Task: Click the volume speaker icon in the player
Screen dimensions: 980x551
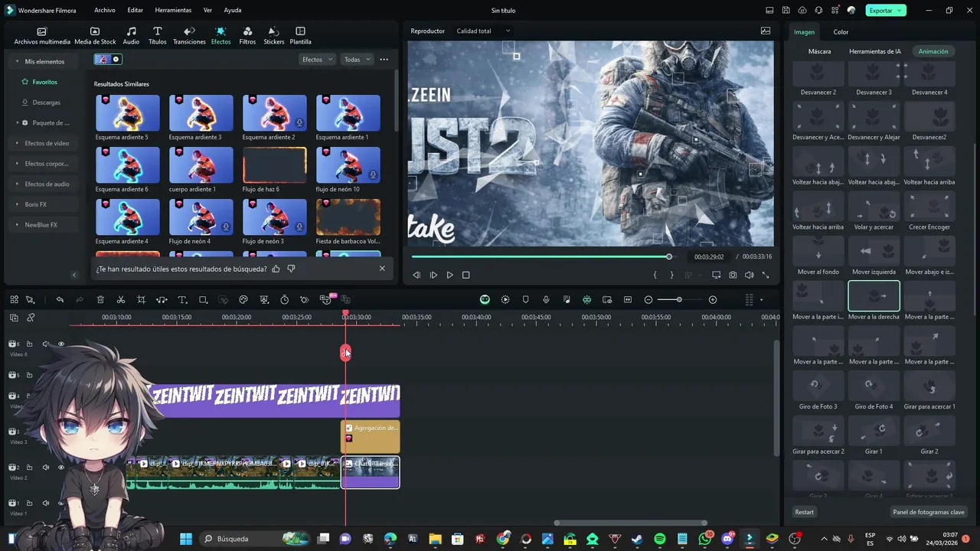Action: 750,275
